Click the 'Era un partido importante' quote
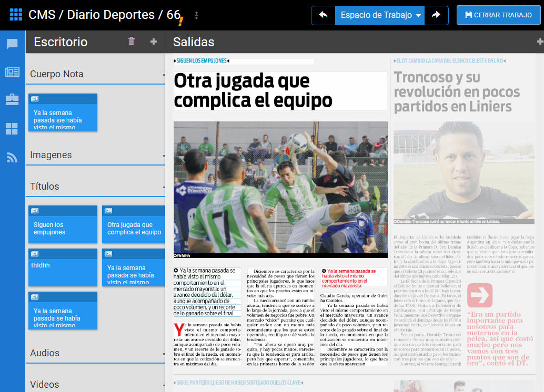Image resolution: width=544 pixels, height=392 pixels. pyautogui.click(x=500, y=338)
